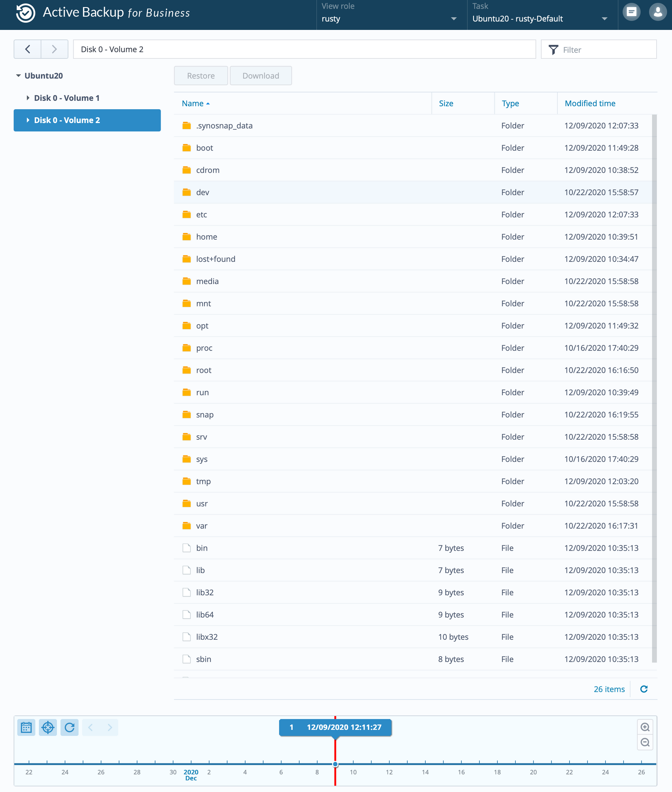Screen dimensions: 672x792
Task: Select the root folder row
Action: tap(413, 370)
